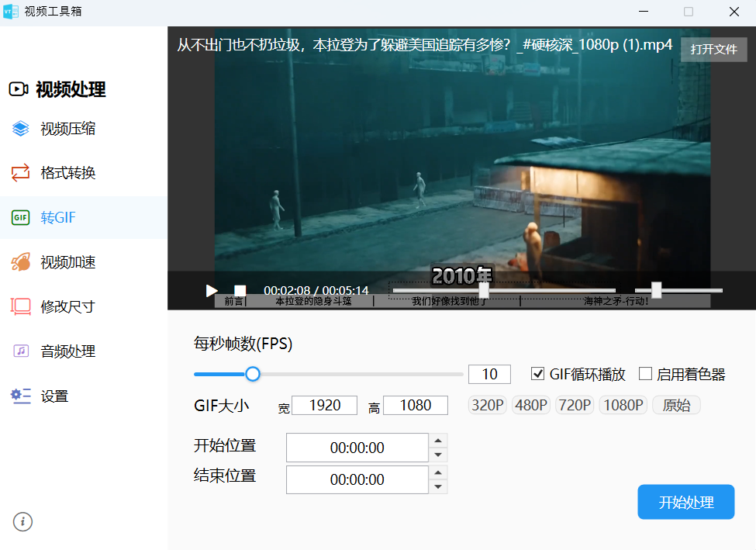Image resolution: width=756 pixels, height=550 pixels.
Task: Close the 视频工具箱 window
Action: [734, 11]
